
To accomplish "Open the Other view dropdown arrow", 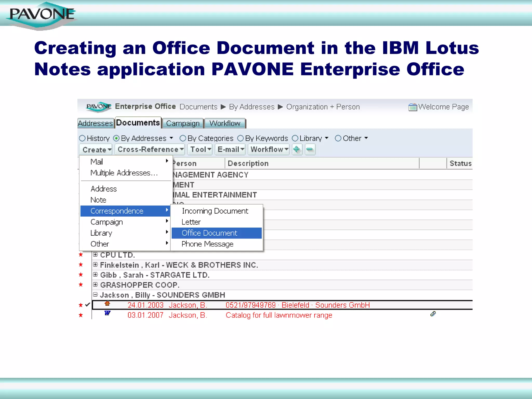I will coord(366,138).
